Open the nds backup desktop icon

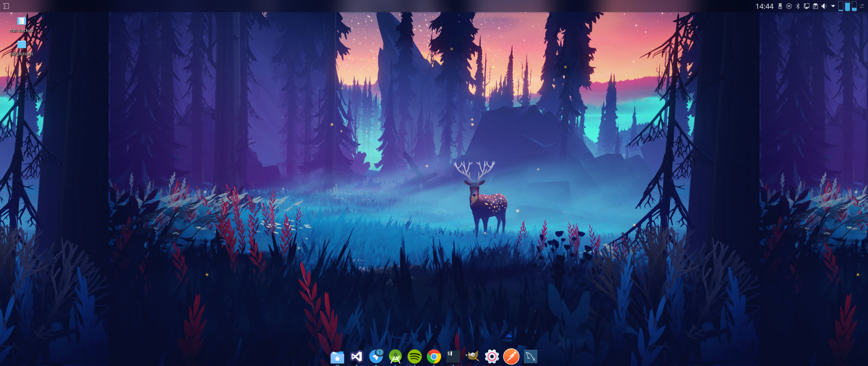[21, 24]
